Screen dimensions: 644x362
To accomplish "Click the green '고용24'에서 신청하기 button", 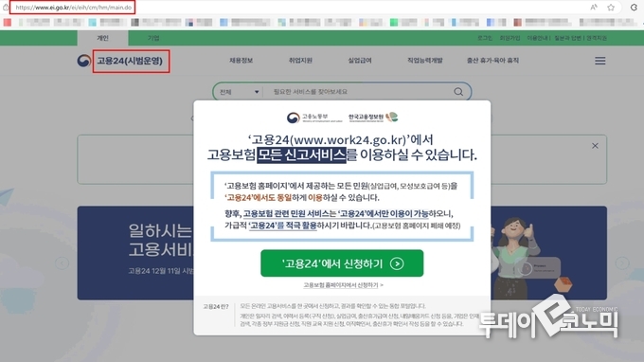I will click(342, 263).
